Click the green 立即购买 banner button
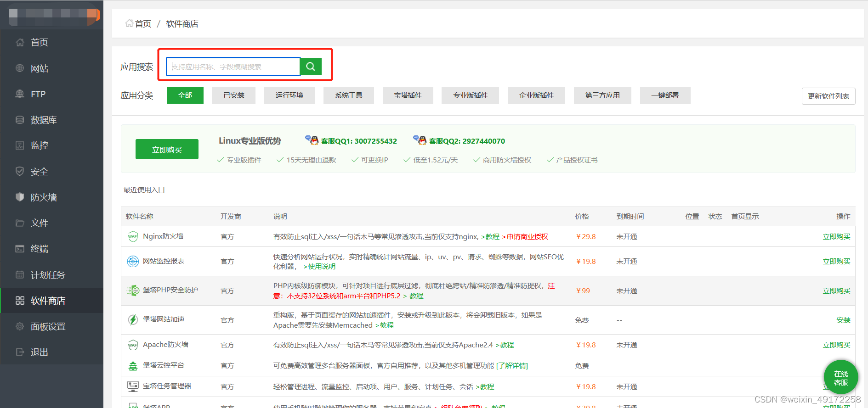868x408 pixels. coord(167,150)
